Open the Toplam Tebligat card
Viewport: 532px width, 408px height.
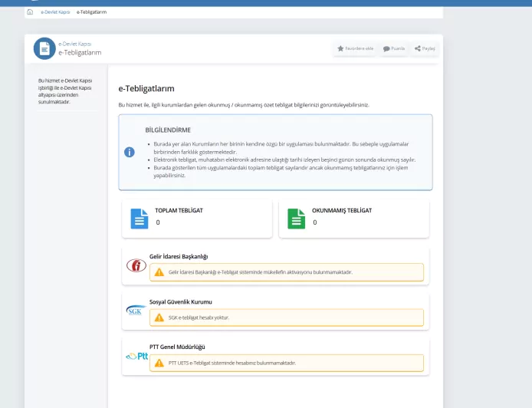196,219
